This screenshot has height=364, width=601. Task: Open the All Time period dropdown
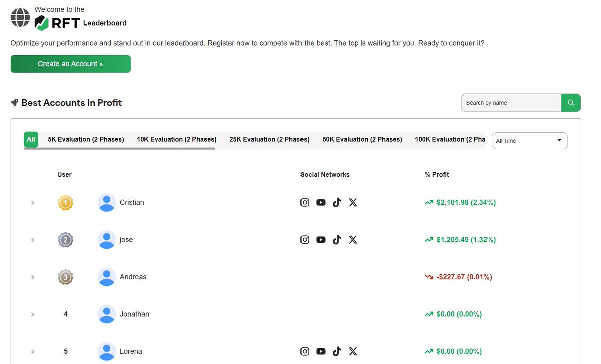click(x=530, y=141)
